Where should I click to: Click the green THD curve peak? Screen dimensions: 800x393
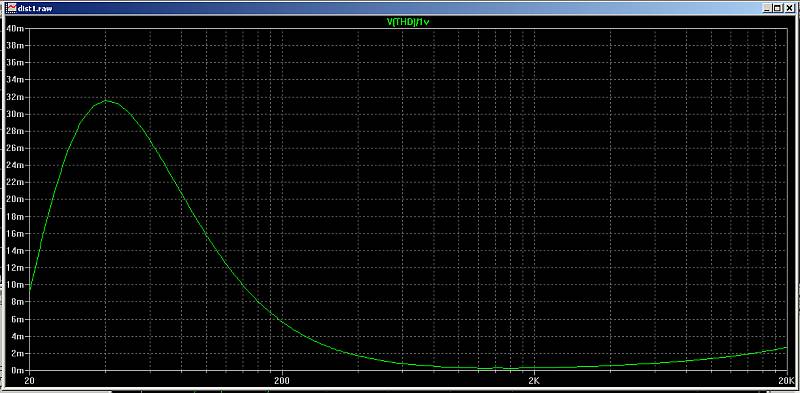(x=106, y=101)
